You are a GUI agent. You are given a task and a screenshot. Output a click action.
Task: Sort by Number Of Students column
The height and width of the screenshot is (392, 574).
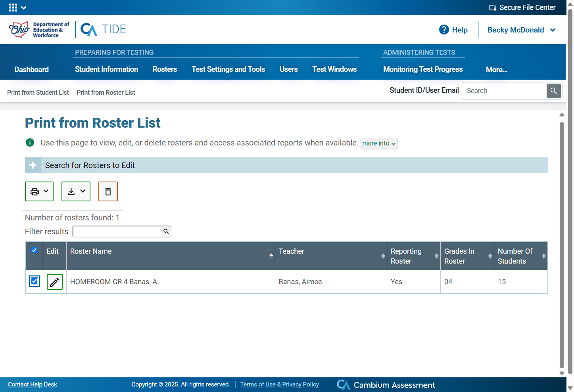pos(521,256)
